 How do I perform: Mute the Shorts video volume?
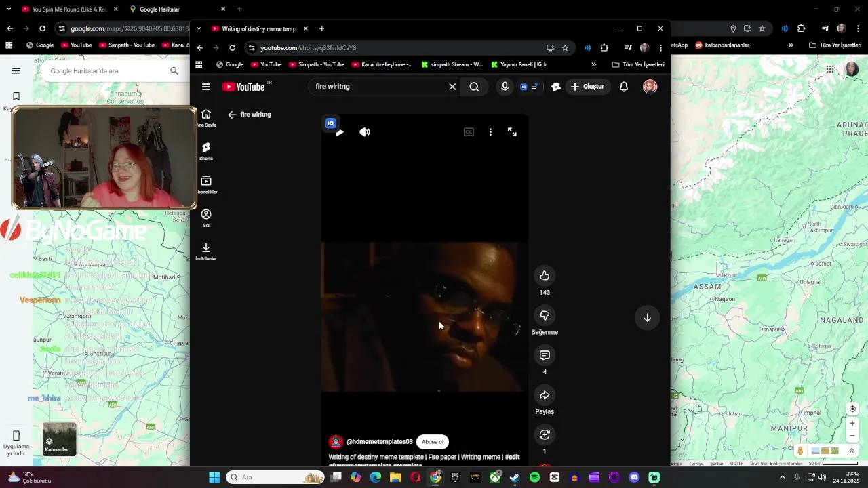[365, 132]
